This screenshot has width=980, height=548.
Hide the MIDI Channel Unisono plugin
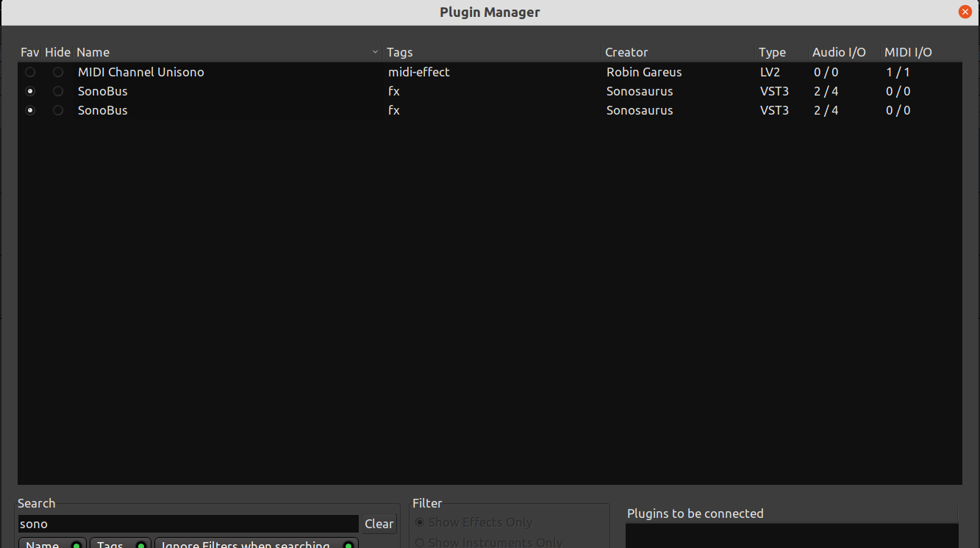(x=57, y=72)
